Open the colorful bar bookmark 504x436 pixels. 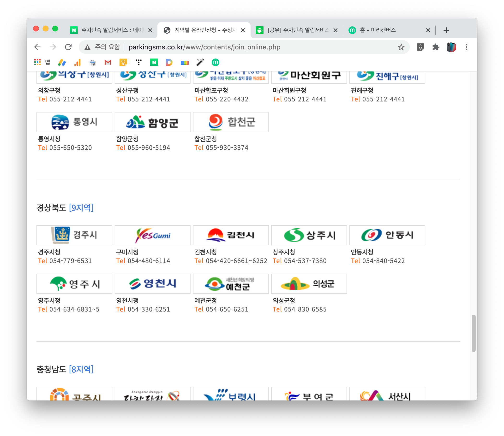(x=185, y=63)
